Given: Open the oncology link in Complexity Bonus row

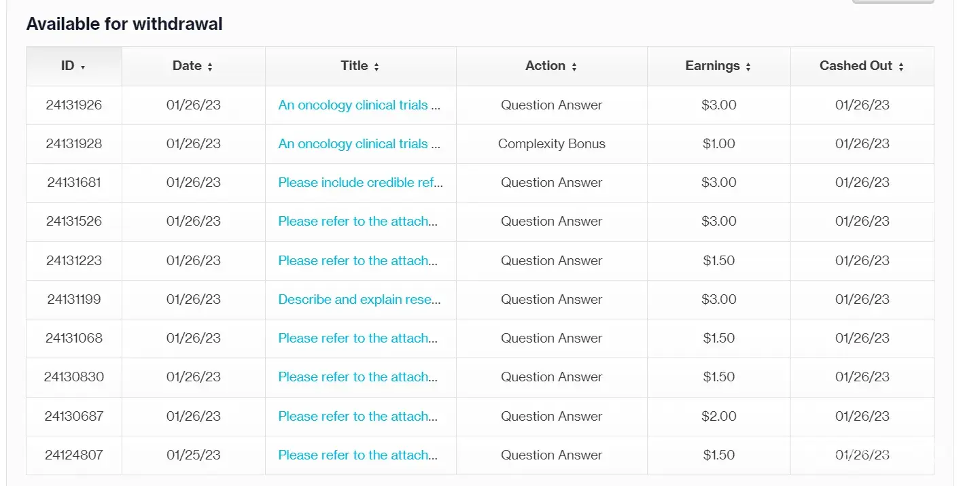Looking at the screenshot, I should (360, 144).
